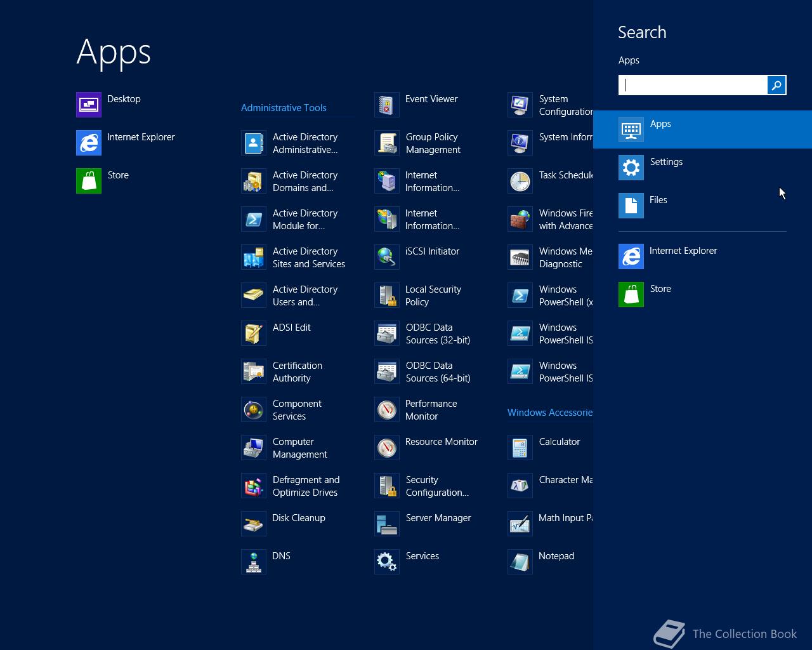Open the System Configuration icon

point(520,105)
